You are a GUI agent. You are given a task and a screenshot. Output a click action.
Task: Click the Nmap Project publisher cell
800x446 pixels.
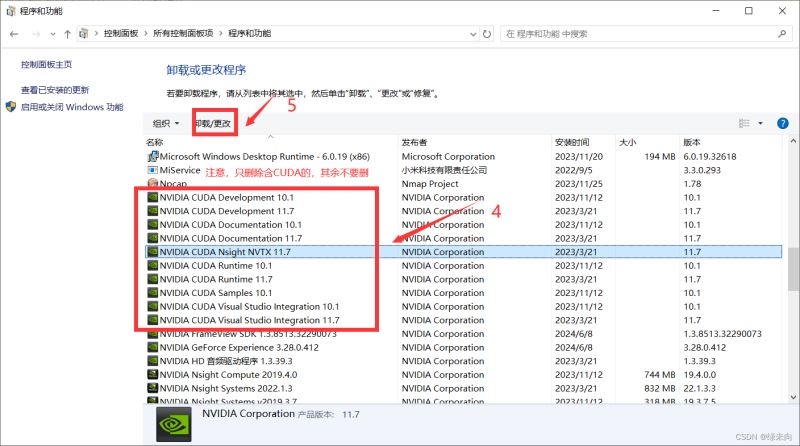[430, 184]
